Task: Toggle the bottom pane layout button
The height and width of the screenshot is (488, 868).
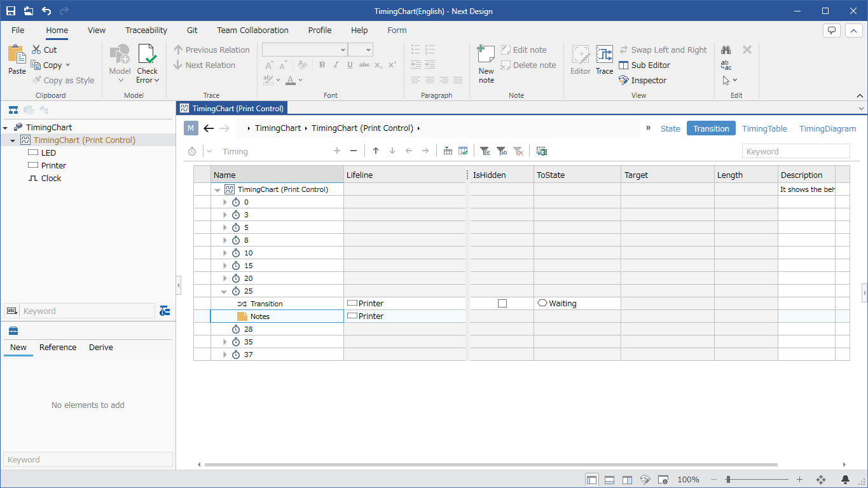Action: tap(609, 480)
